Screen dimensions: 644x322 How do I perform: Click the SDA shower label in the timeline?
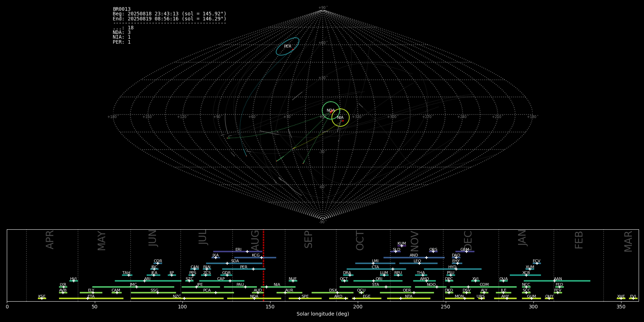(235, 261)
